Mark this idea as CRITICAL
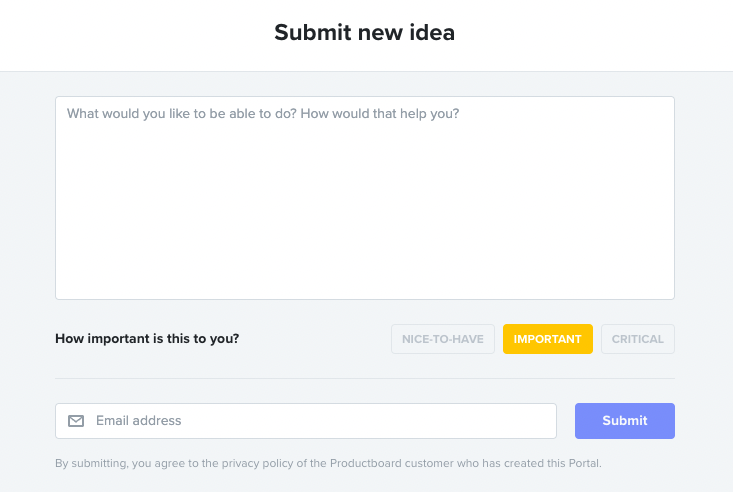 (x=638, y=339)
